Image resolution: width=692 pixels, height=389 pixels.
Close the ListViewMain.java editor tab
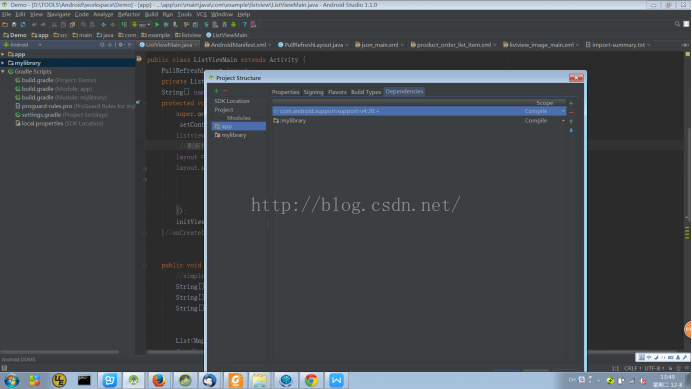pyautogui.click(x=196, y=45)
